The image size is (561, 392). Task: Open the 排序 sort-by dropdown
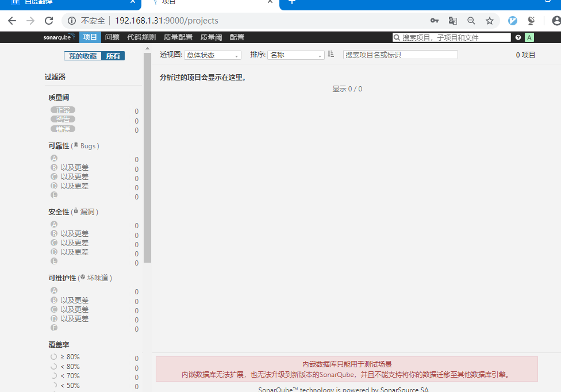tap(295, 54)
